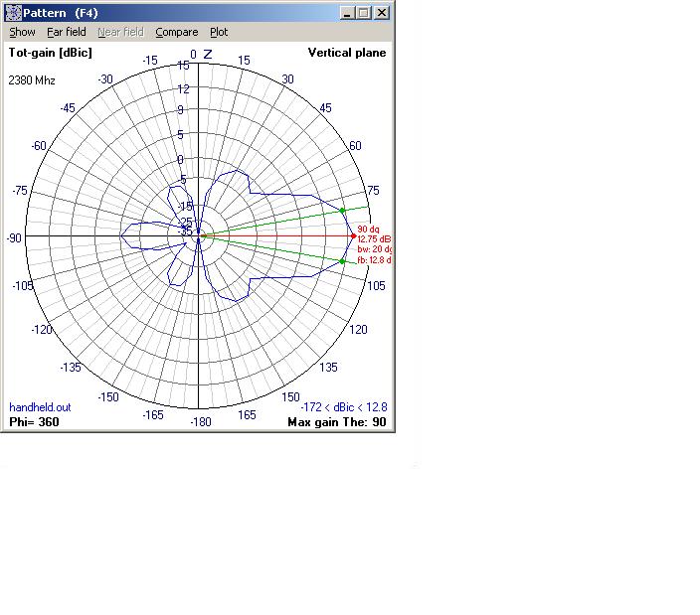Screen dimensions: 700x615
Task: Click the Pattern window system icon
Action: 12,13
